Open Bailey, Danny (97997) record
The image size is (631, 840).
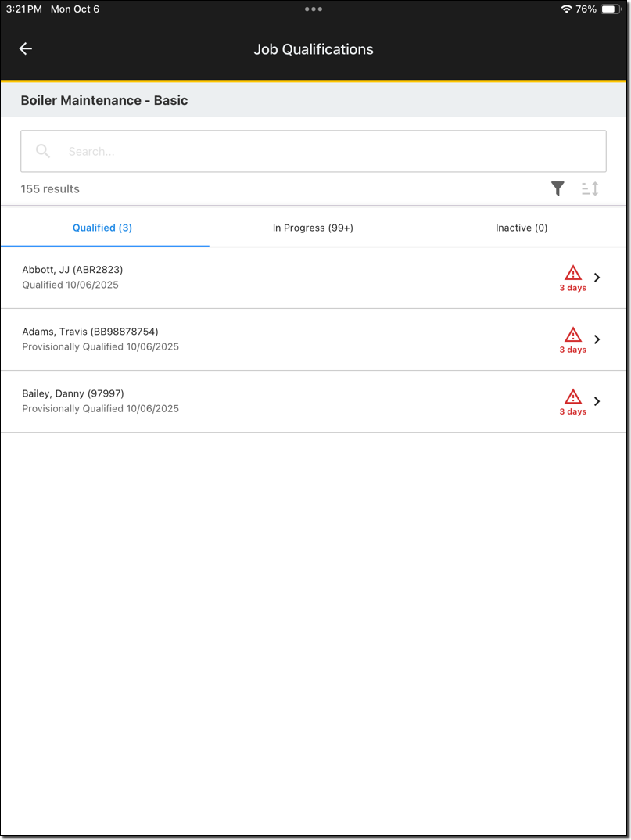click(73, 393)
